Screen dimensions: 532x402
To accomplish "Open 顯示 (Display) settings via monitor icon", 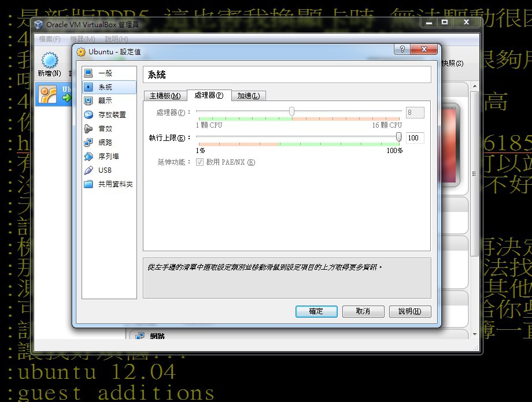I will pos(88,100).
